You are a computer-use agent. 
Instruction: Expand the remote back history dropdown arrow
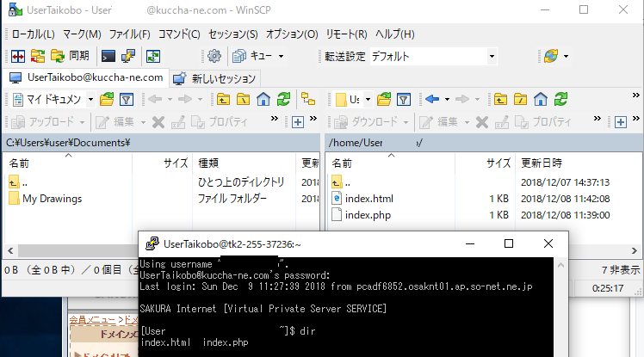click(447, 99)
